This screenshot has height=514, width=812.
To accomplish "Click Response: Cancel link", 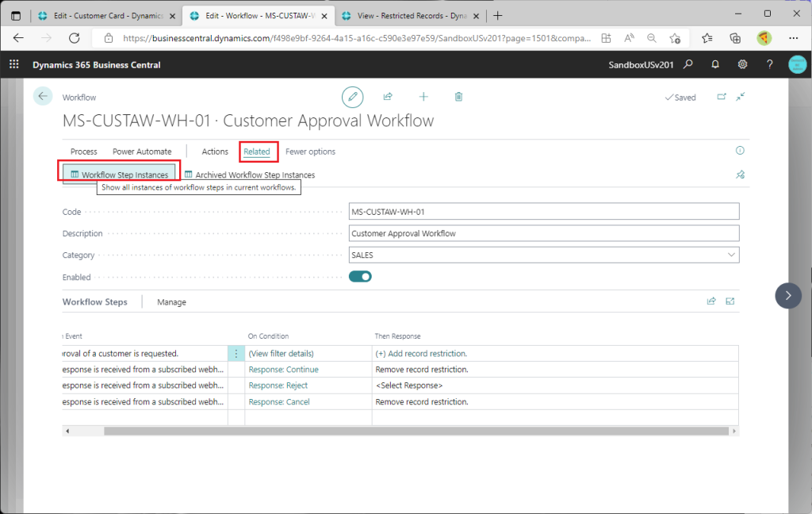I will [x=279, y=401].
